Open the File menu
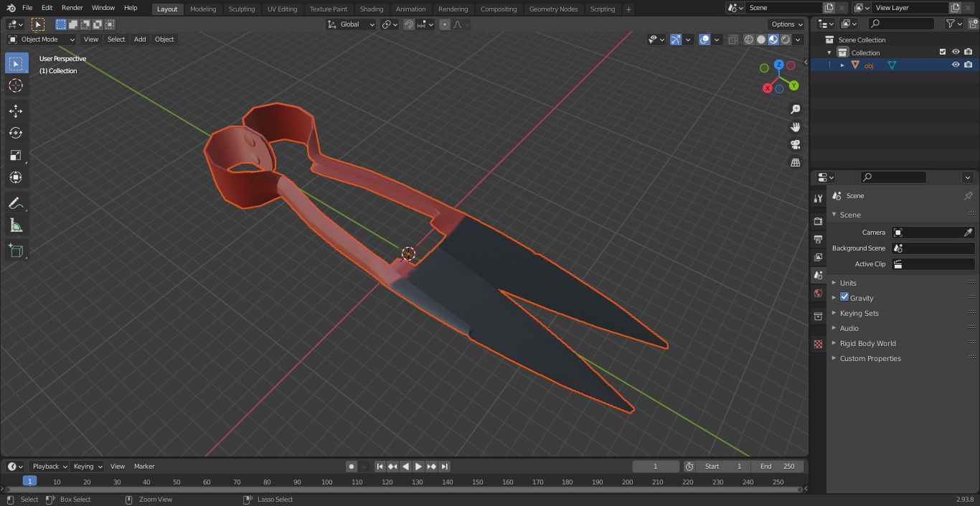This screenshot has height=506, width=980. tap(27, 8)
